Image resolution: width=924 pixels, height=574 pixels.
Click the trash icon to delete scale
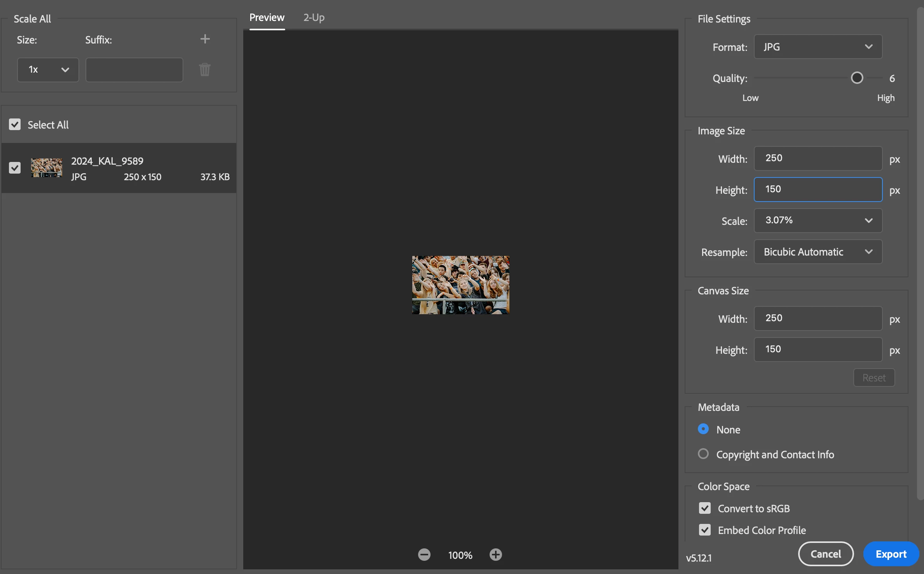(205, 70)
